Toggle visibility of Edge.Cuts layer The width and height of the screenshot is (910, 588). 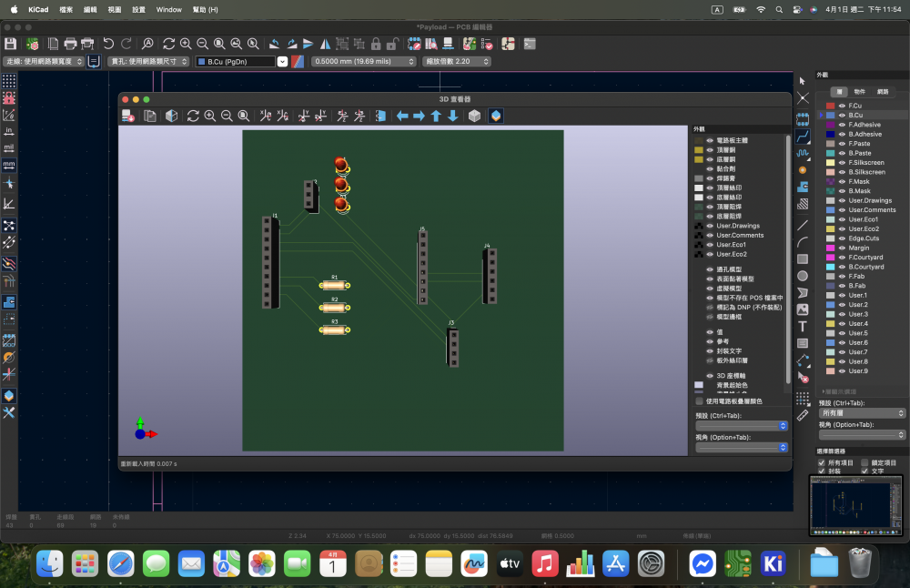(842, 238)
